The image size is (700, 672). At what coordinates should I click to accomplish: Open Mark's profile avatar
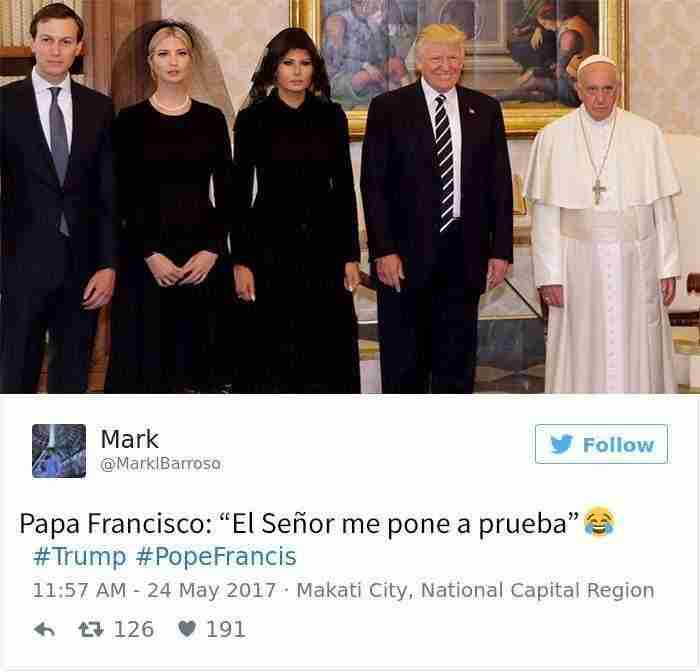(59, 451)
